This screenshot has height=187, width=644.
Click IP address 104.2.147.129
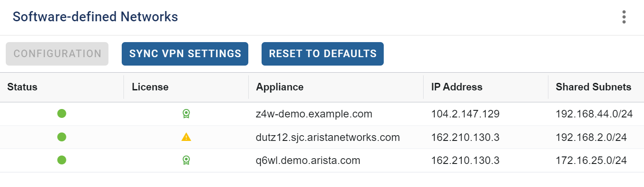pyautogui.click(x=465, y=114)
